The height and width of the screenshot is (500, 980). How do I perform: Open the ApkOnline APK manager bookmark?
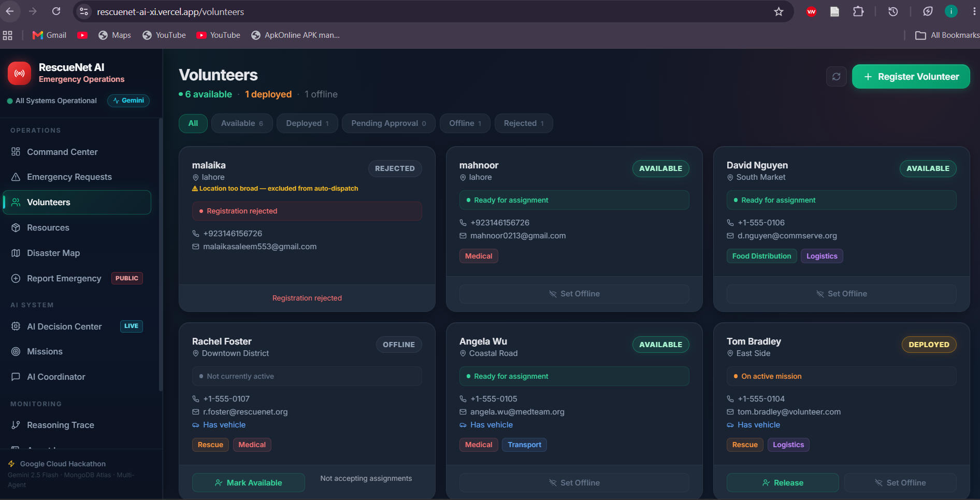(x=296, y=35)
